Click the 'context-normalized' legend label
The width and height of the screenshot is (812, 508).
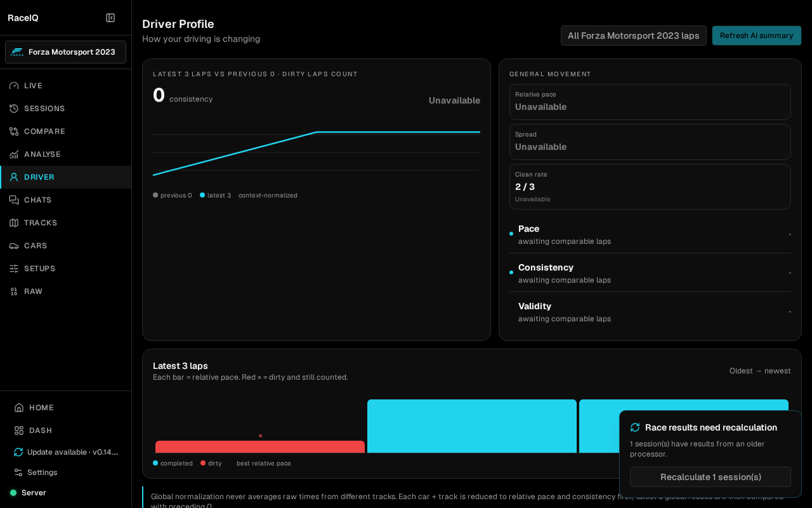268,196
